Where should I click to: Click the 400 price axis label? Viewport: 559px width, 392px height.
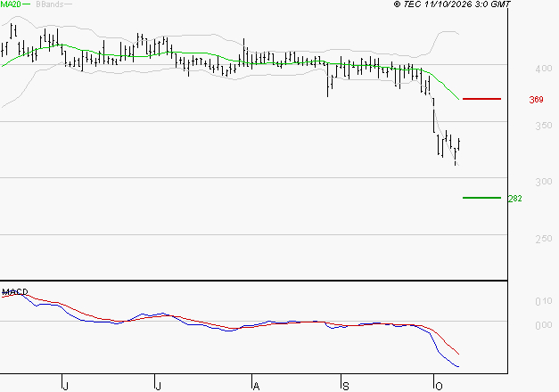[544, 69]
